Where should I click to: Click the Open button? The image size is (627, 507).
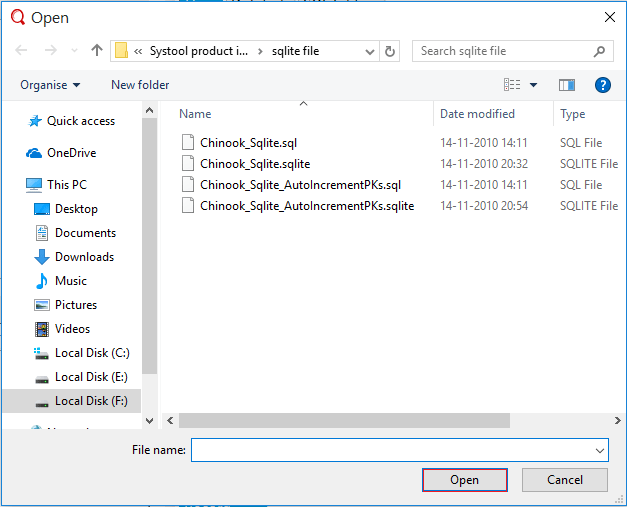click(465, 480)
